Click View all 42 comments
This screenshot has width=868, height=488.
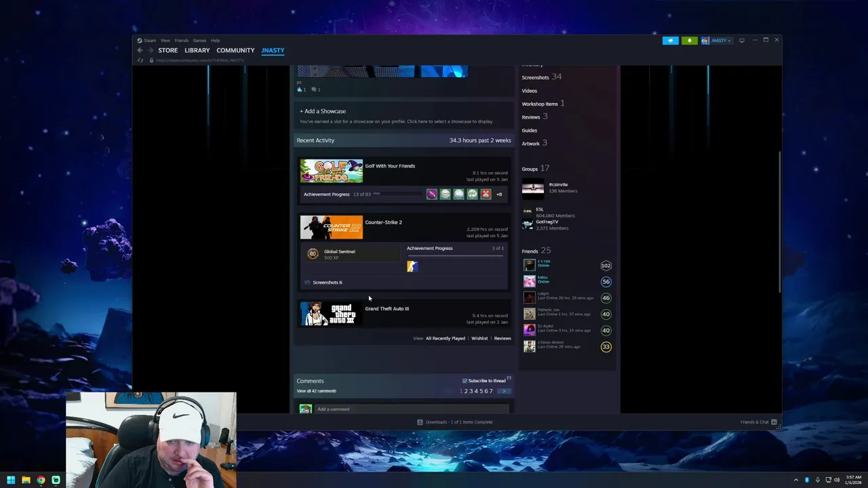(x=316, y=391)
